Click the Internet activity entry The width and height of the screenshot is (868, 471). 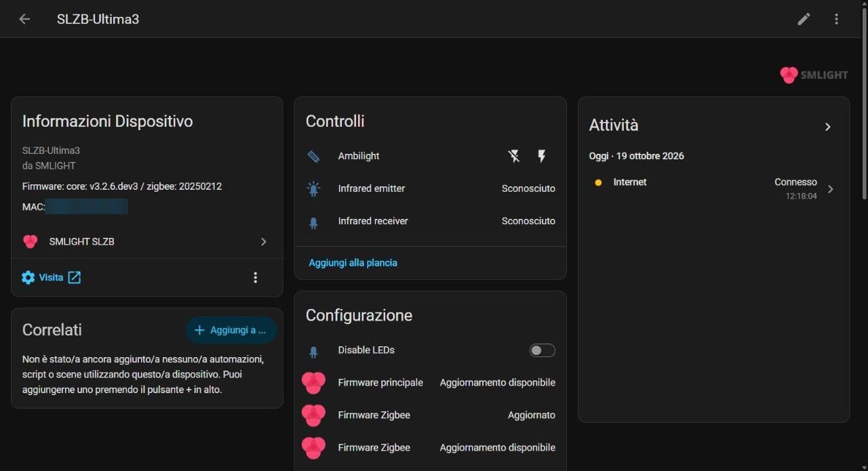point(713,189)
